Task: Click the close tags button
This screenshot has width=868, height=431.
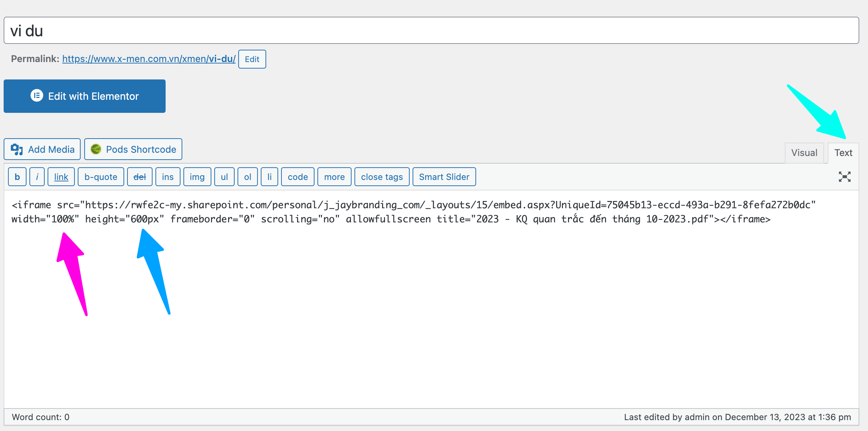Action: click(382, 177)
